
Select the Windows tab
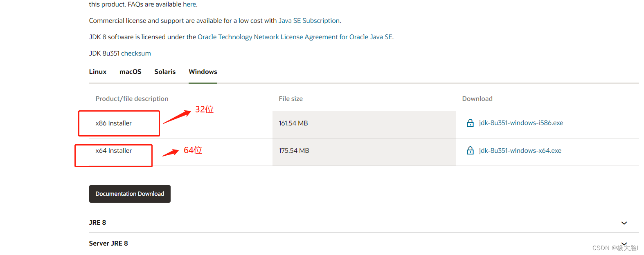203,72
